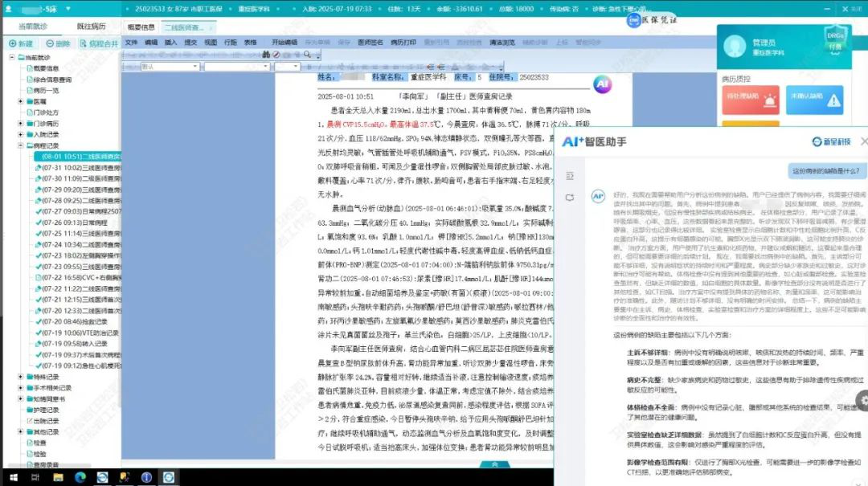
Task: Click the blue 未确认缺陷 card
Action: 815,100
